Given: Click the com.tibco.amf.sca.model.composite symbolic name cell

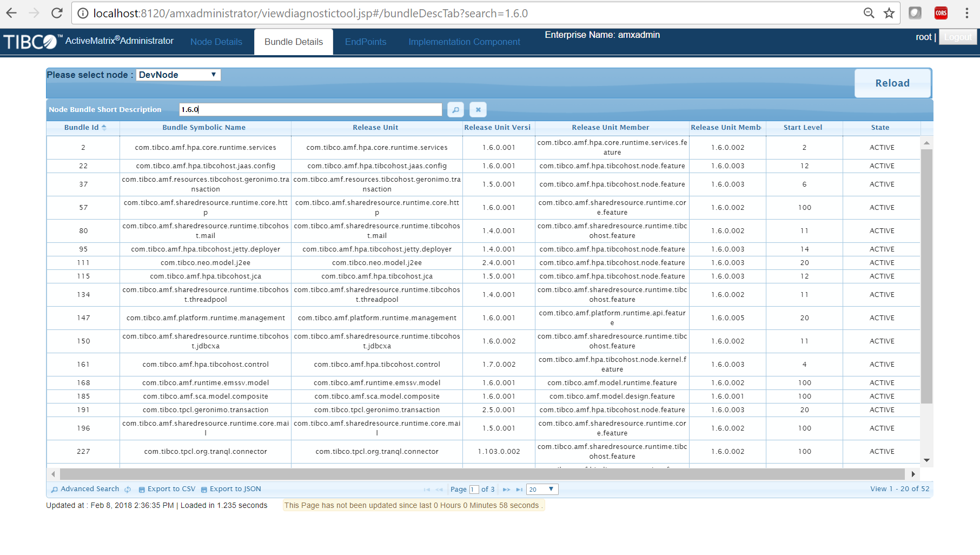Looking at the screenshot, I should pyautogui.click(x=206, y=397).
